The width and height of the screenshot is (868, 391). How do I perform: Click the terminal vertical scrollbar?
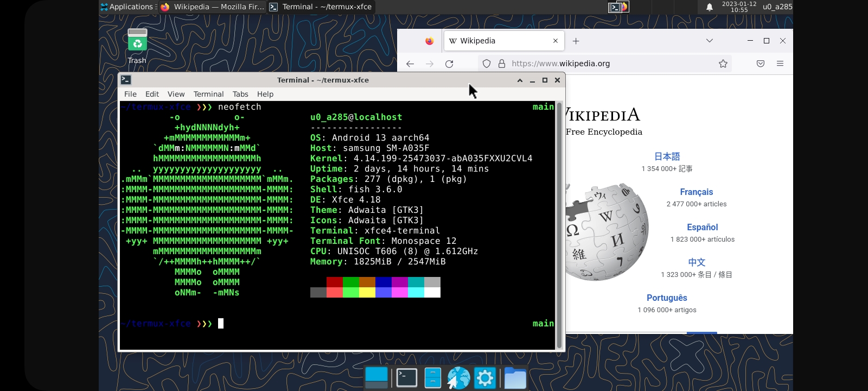click(559, 225)
